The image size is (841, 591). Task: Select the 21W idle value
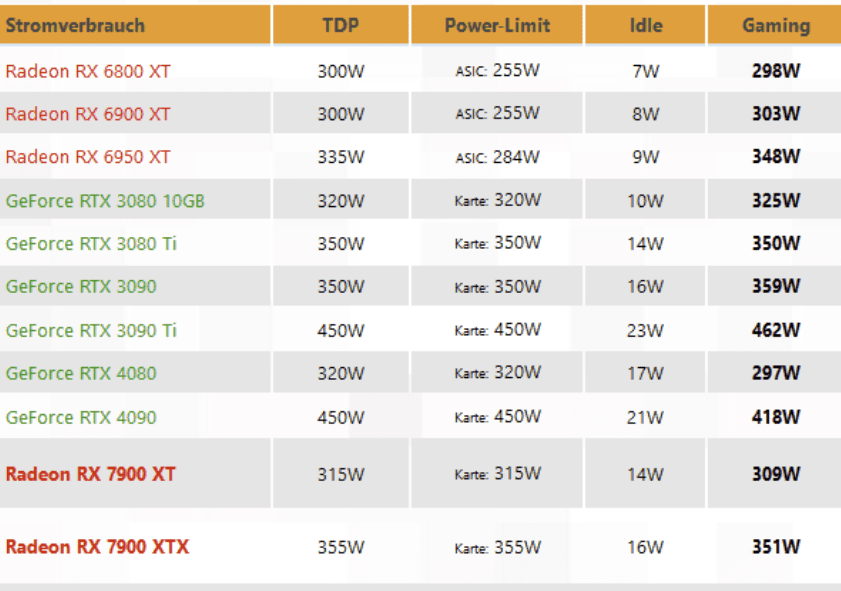646,417
